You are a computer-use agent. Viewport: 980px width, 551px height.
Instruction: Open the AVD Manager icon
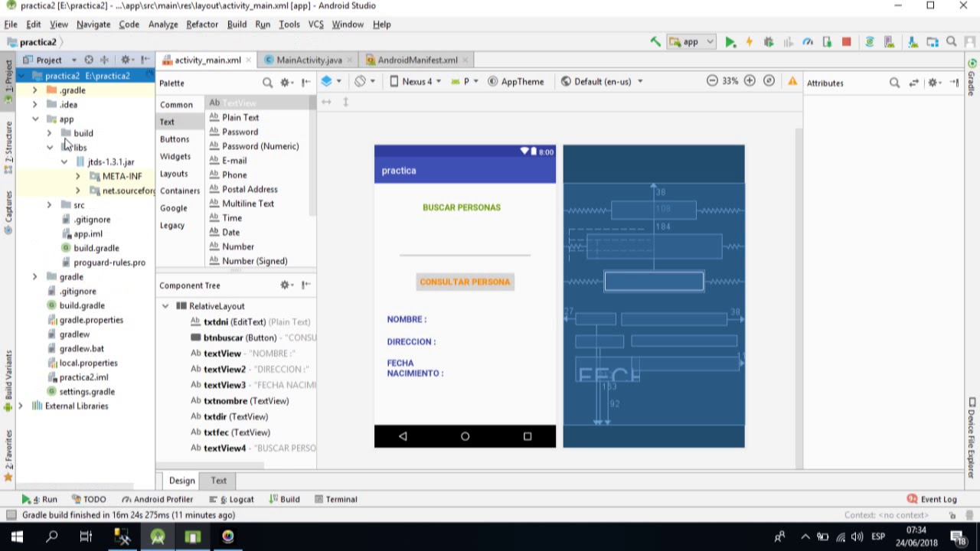pyautogui.click(x=890, y=42)
